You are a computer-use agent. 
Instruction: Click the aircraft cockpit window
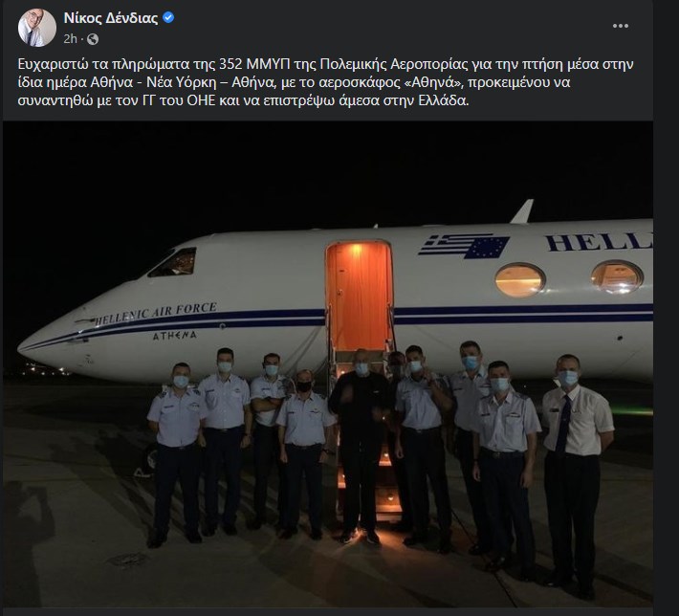(x=172, y=261)
